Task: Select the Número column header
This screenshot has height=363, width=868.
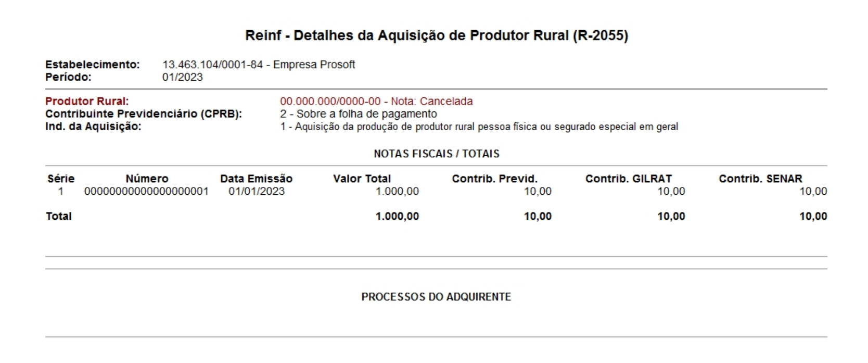Action: [147, 179]
